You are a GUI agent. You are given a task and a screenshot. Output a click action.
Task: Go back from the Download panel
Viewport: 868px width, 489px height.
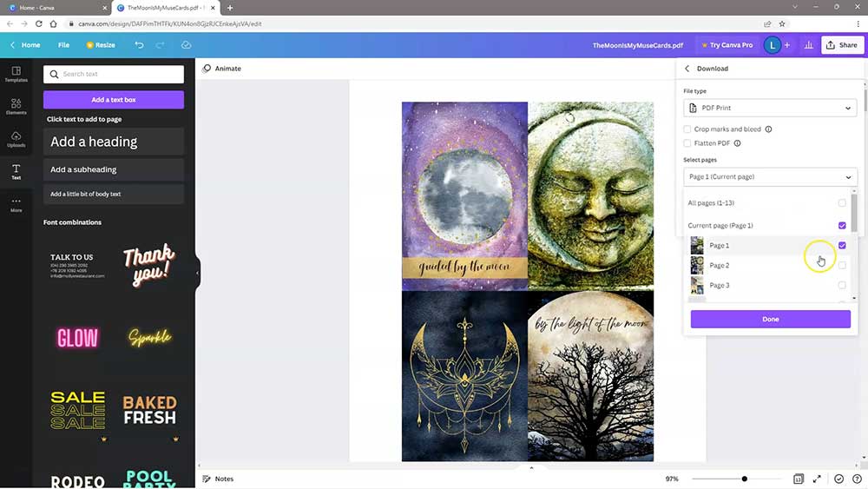point(687,69)
